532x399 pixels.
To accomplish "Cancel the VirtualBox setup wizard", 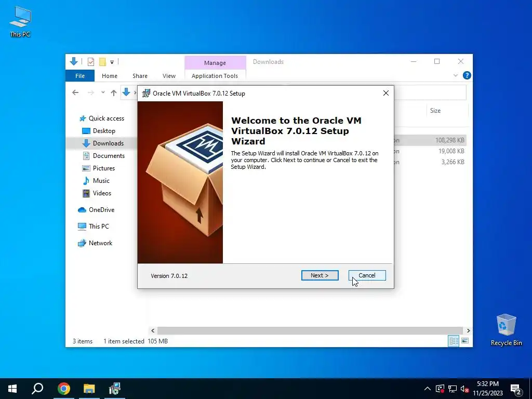I will [x=367, y=275].
